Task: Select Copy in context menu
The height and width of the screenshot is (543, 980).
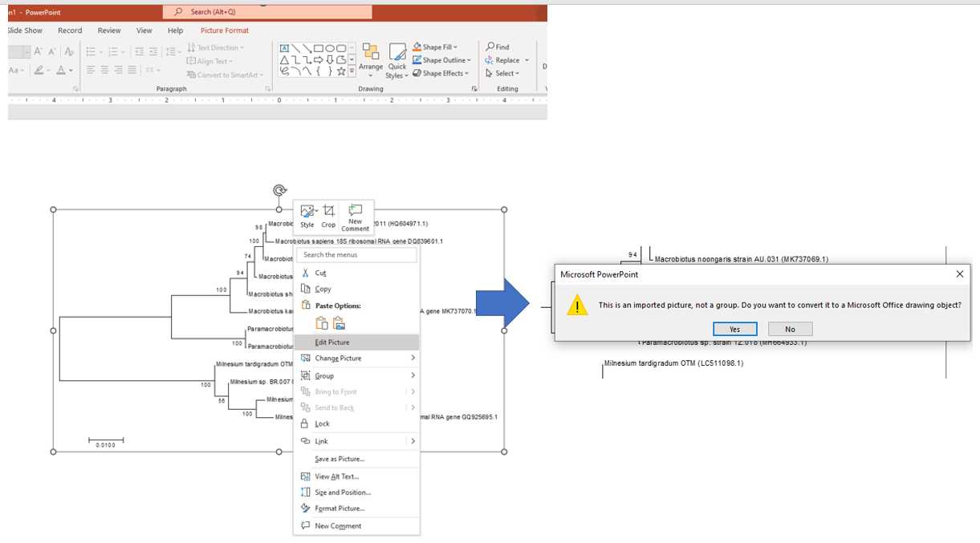Action: 356,289
